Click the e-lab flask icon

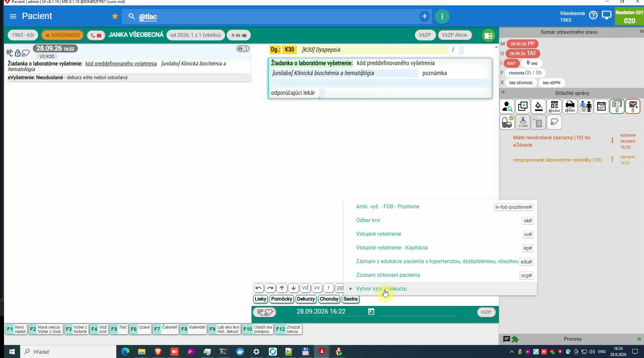tap(523, 122)
